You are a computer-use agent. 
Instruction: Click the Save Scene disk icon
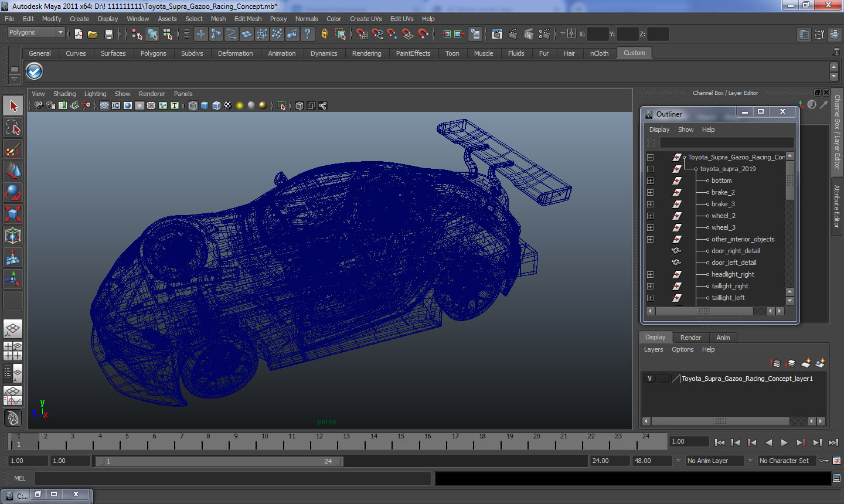tap(108, 34)
